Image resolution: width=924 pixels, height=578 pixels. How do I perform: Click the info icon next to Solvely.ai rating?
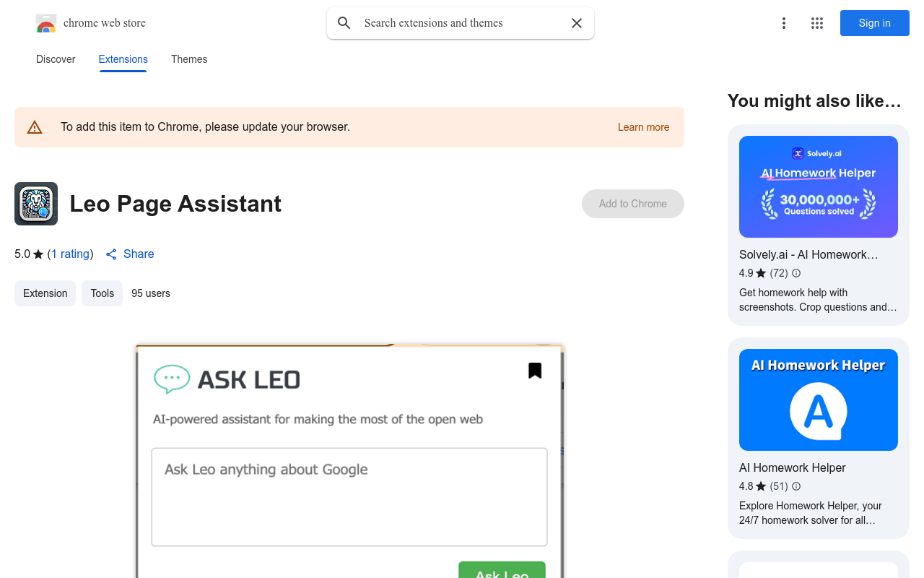point(796,273)
